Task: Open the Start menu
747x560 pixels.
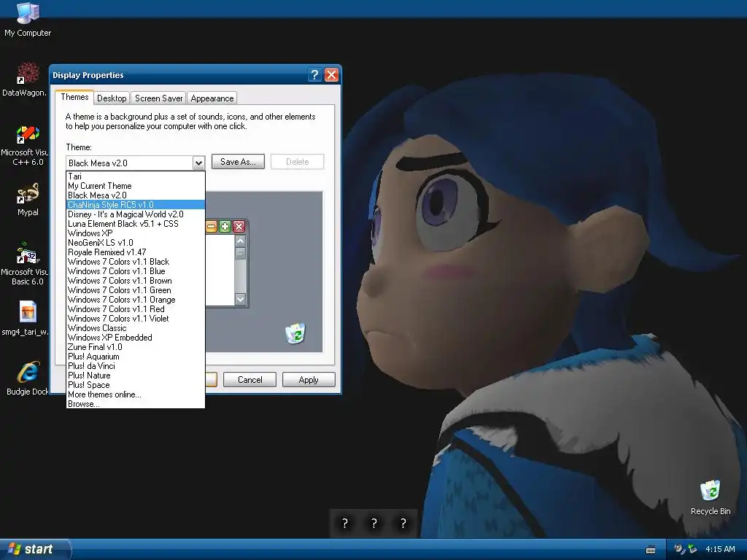Action: [x=34, y=549]
